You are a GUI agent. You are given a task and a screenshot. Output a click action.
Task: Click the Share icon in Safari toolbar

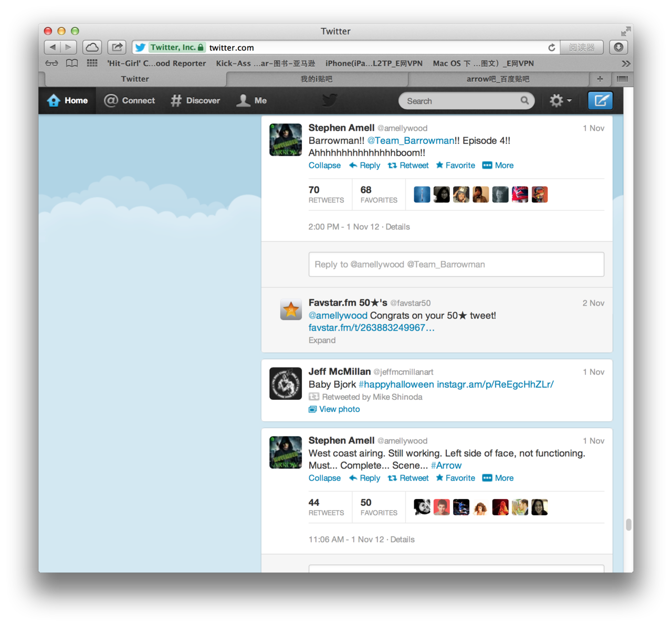(x=117, y=47)
